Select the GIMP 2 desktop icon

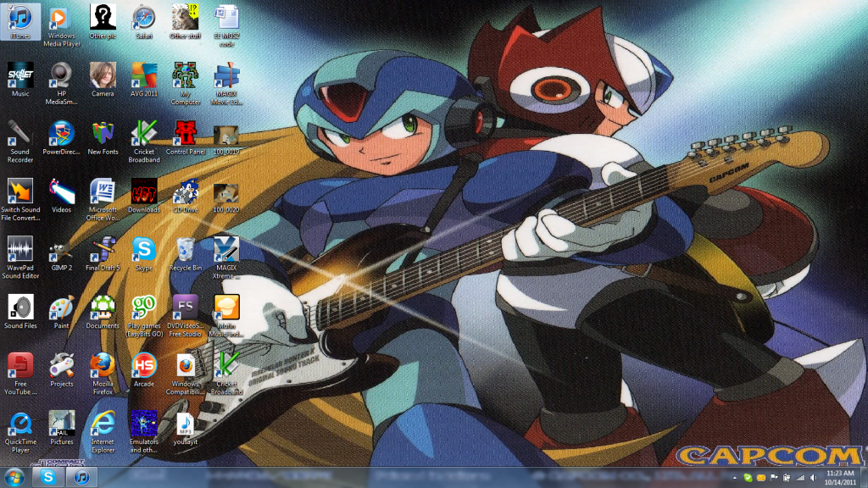point(61,250)
